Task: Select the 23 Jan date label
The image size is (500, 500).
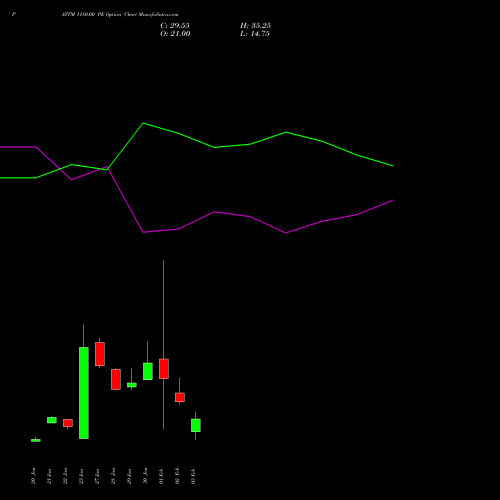Action: pos(81,476)
